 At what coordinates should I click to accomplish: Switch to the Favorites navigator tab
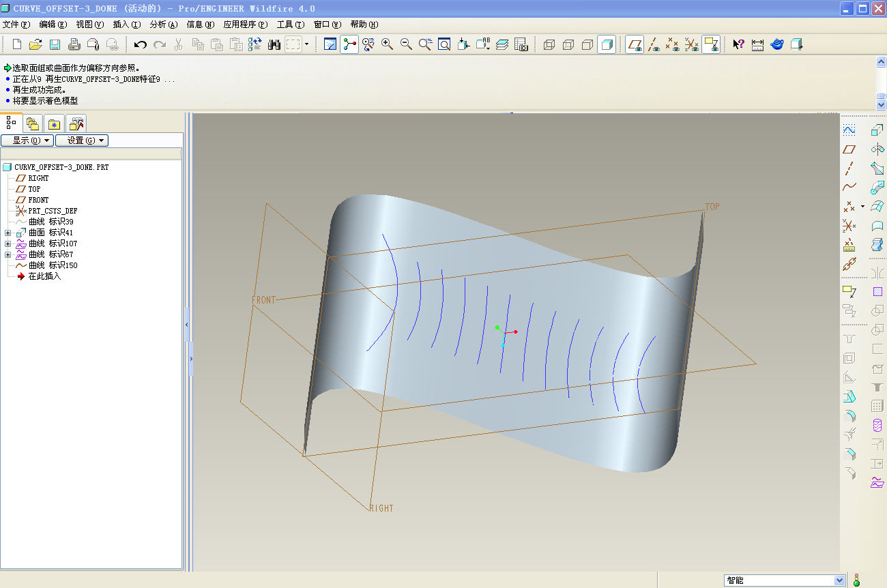pos(55,123)
